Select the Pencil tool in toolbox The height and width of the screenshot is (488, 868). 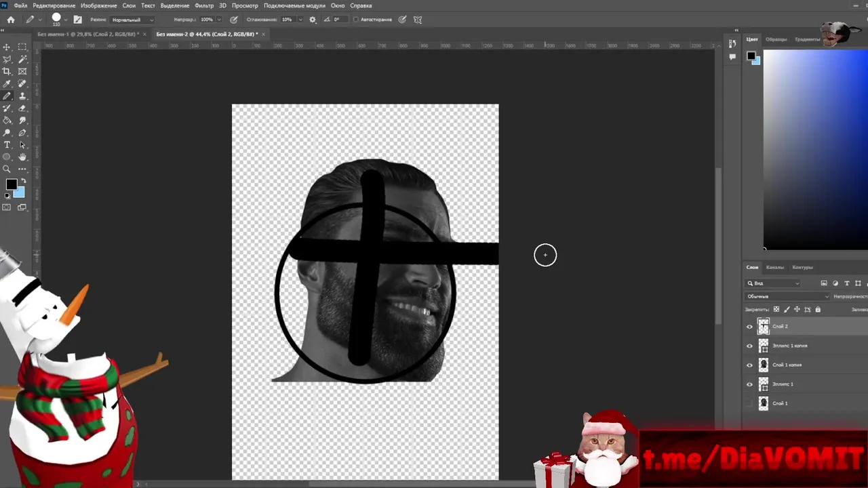coord(7,96)
